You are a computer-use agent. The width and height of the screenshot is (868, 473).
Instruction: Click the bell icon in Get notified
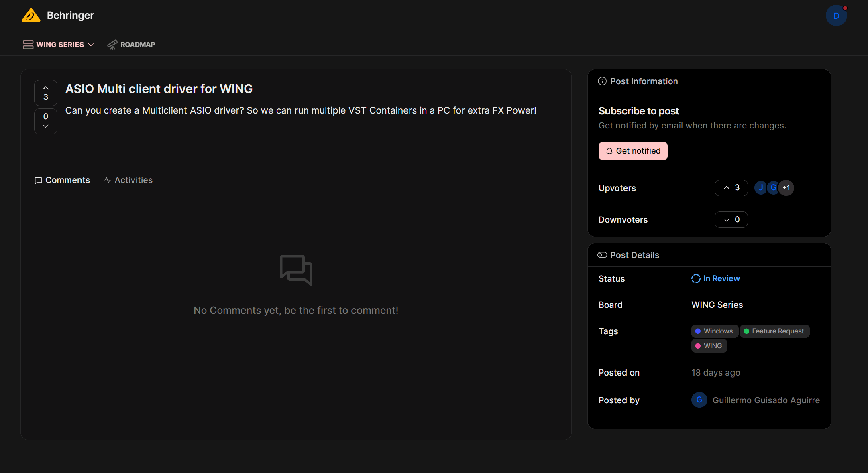click(609, 151)
